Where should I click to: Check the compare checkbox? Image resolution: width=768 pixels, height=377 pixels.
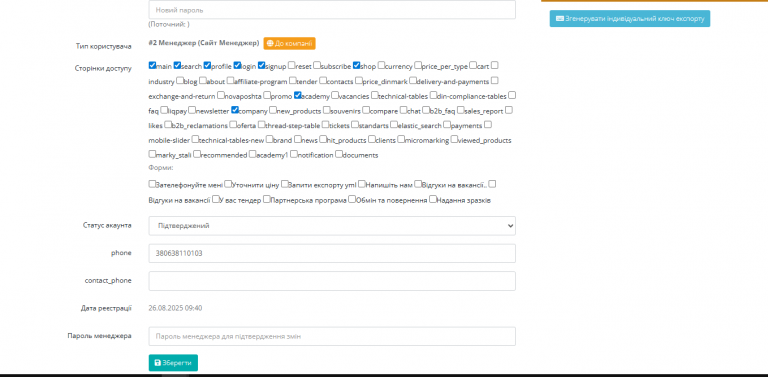366,110
